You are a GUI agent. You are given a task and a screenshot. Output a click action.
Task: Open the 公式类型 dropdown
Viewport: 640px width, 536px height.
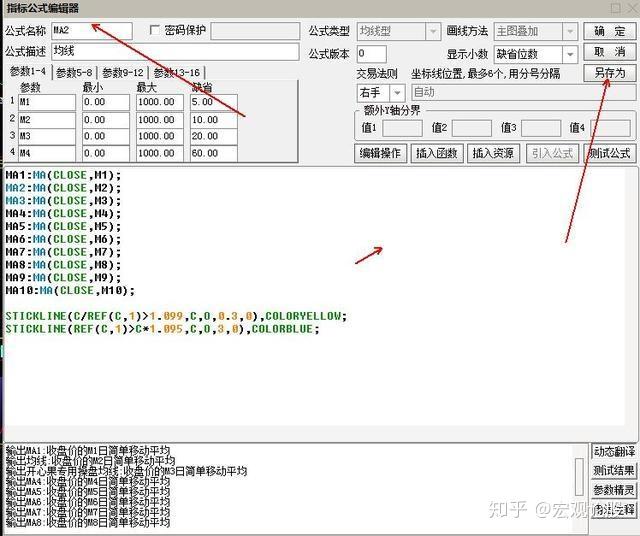pos(433,31)
